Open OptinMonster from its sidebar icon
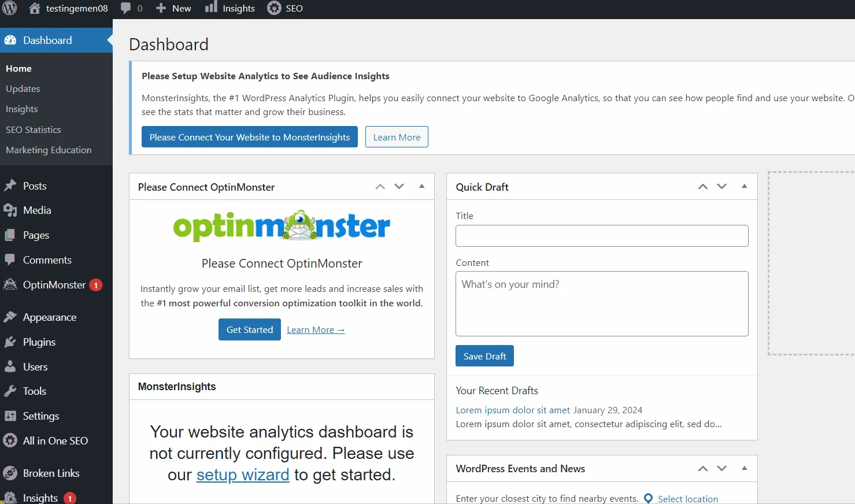Viewport: 855px width, 504px height. pyautogui.click(x=10, y=284)
